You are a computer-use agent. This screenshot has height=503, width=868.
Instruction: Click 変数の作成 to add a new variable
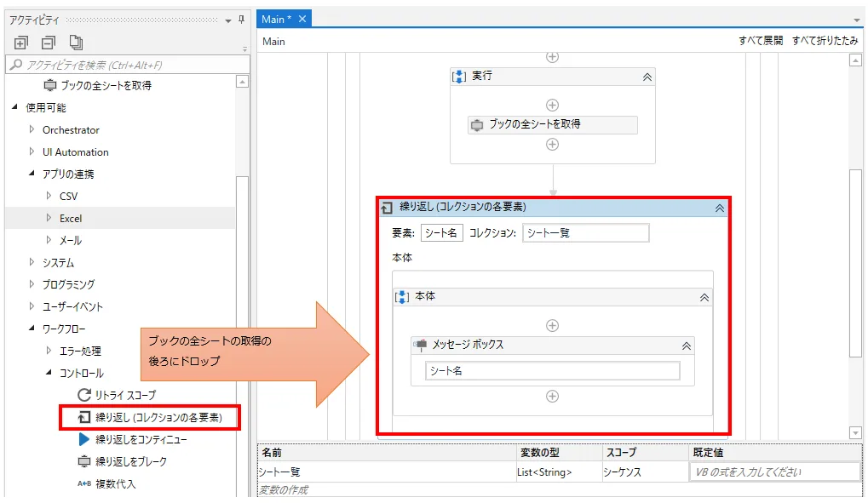coord(282,489)
